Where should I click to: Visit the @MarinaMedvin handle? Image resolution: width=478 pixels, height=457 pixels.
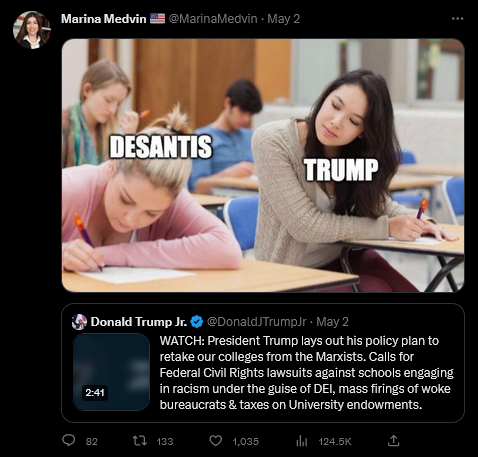coord(213,19)
